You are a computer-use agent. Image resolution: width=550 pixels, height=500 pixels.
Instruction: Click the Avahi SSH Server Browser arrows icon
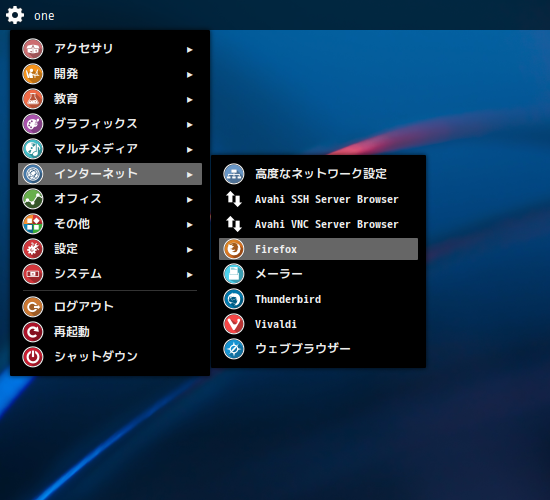(x=234, y=199)
